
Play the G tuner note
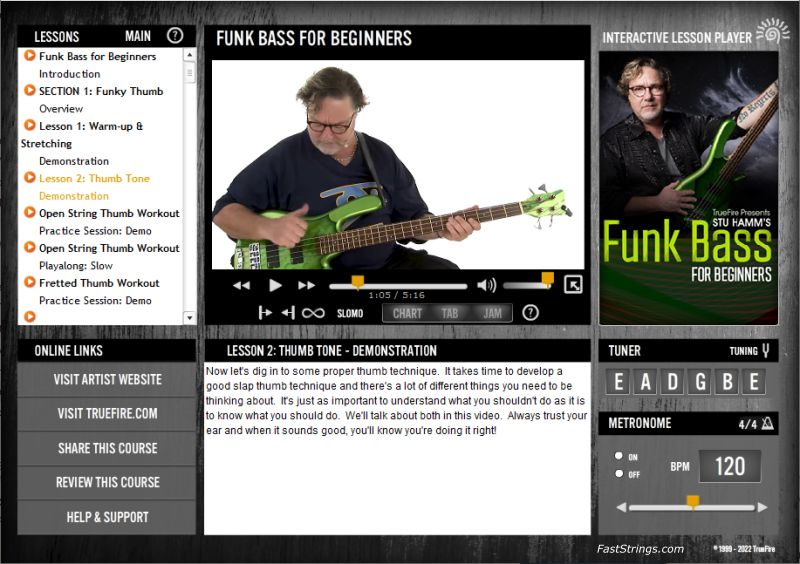700,382
